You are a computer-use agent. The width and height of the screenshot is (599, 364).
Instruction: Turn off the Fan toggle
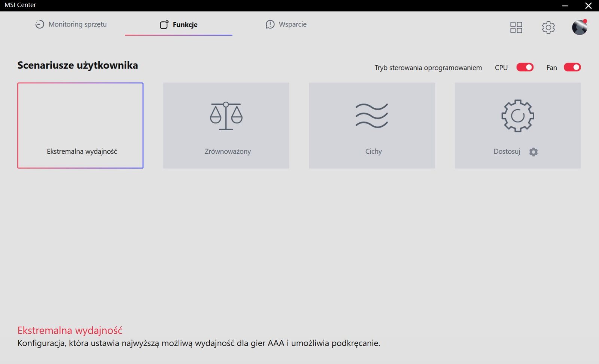click(x=572, y=67)
